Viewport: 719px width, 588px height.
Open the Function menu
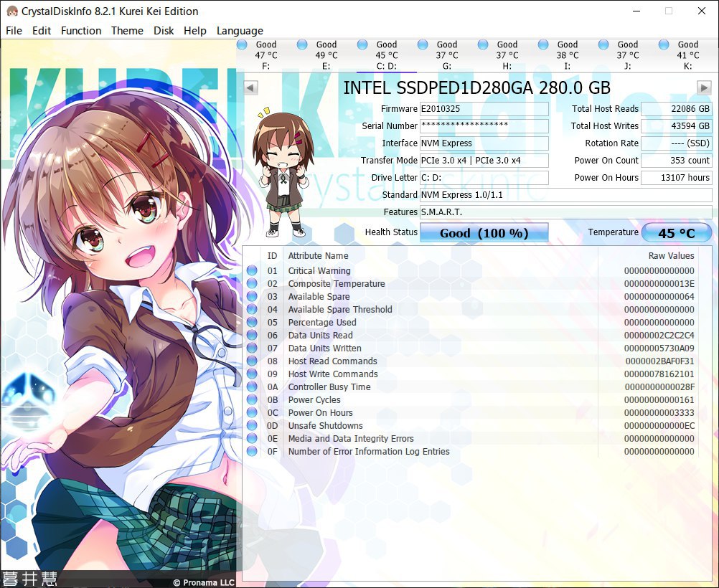[81, 31]
